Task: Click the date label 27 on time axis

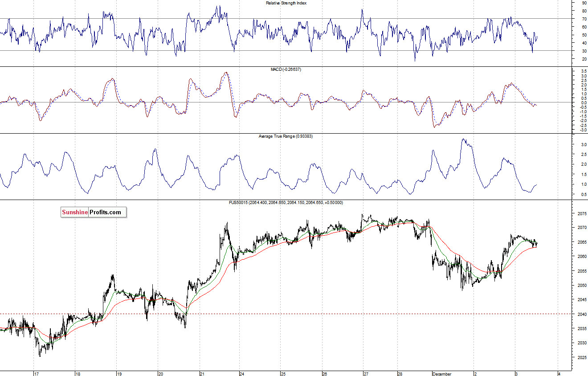Action: pos(366,374)
